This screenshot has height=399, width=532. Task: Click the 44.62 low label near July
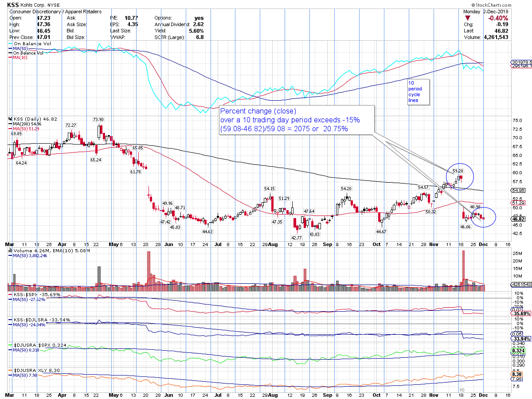tap(207, 231)
